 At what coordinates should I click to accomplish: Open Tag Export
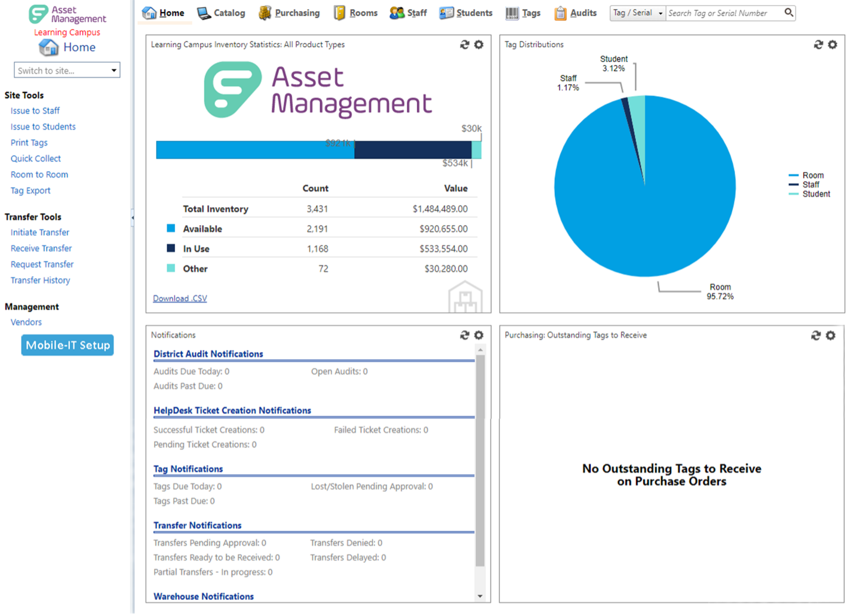pyautogui.click(x=30, y=191)
